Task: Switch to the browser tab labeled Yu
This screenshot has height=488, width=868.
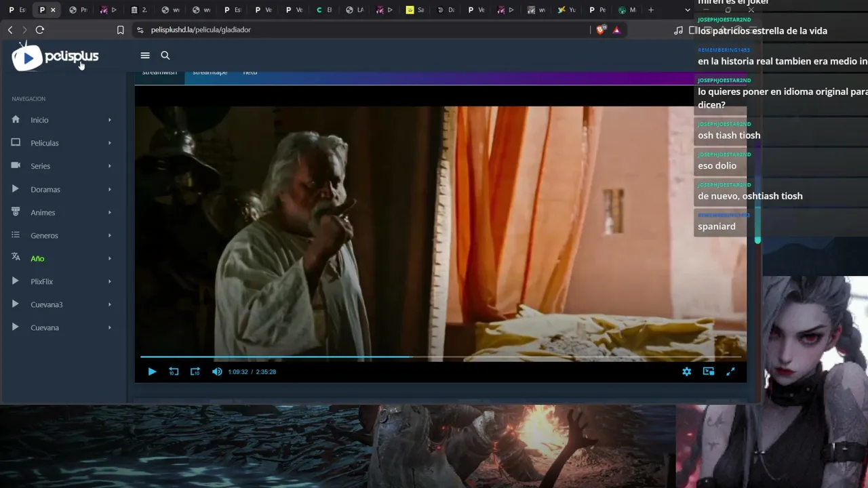Action: 568,10
